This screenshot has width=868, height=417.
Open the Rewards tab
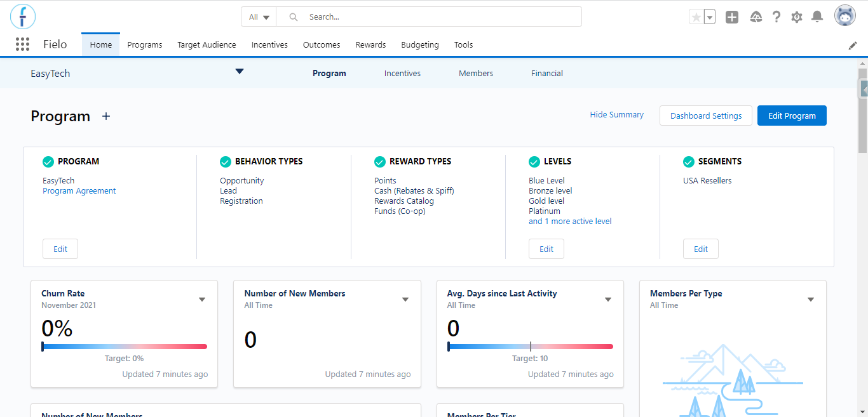[370, 44]
